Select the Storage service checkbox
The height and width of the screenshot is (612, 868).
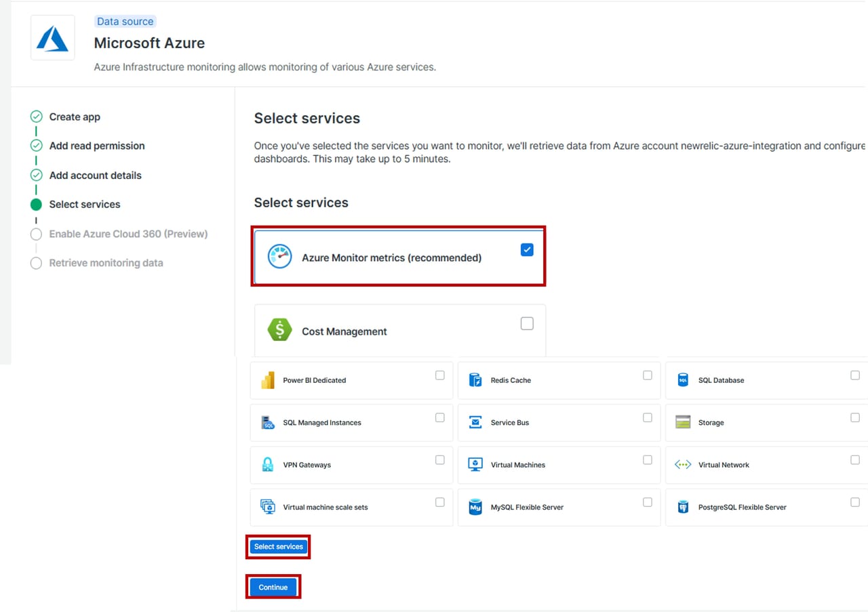click(x=854, y=417)
